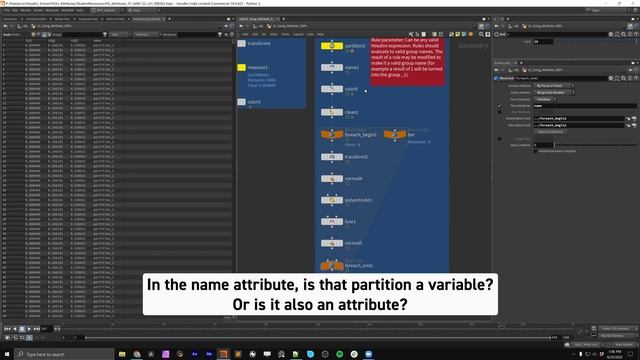Select the foreach_end1 node
Viewport: 640px width, 360px height.
pyautogui.click(x=332, y=266)
